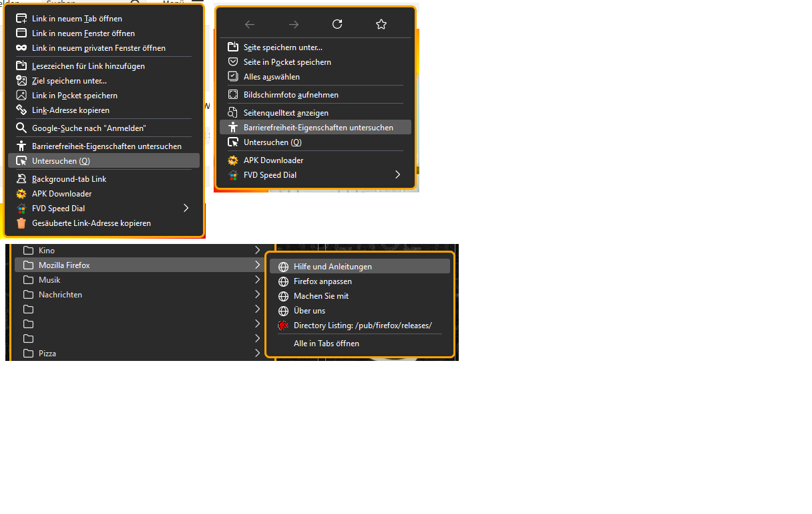Open 'Machen Sie mit' bookmark
812x514 pixels.
pyautogui.click(x=360, y=296)
